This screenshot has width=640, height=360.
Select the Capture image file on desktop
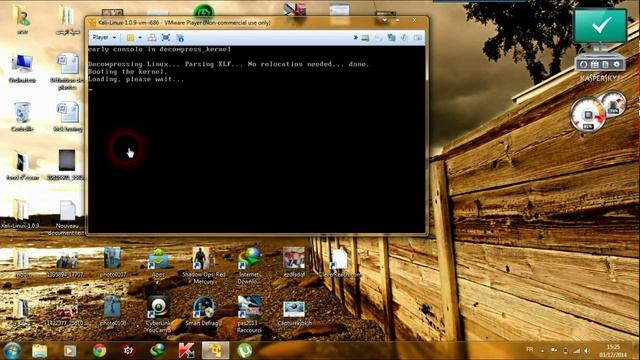(294, 313)
